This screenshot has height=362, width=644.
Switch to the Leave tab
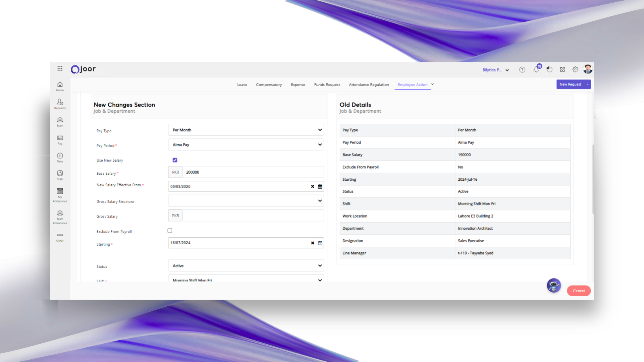[x=242, y=85]
